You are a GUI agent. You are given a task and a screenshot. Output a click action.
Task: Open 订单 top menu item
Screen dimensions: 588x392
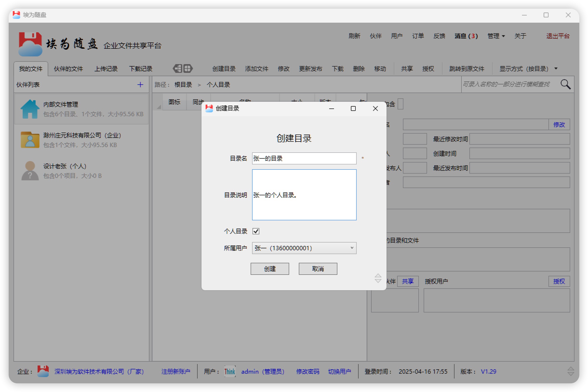tap(418, 36)
